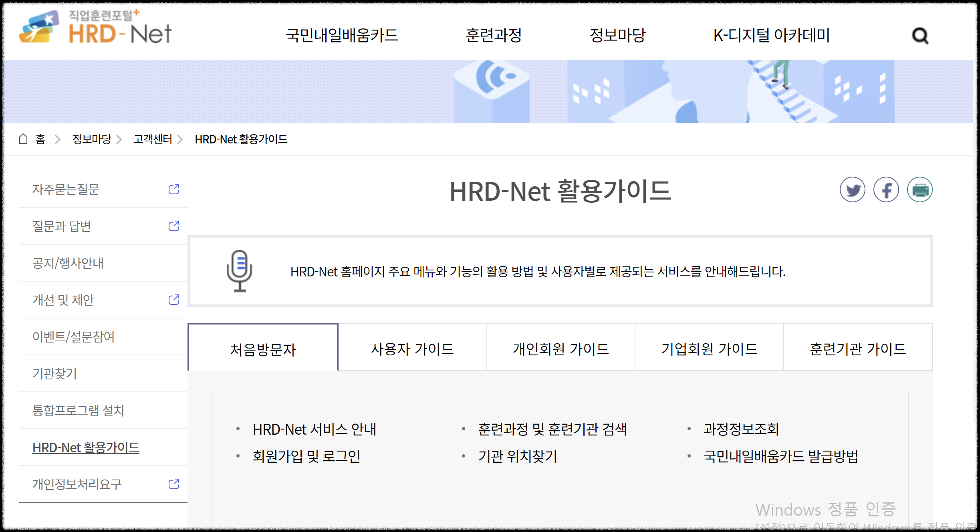Open 자주묻는질문 in sidebar
This screenshot has height=532, width=980.
(66, 189)
